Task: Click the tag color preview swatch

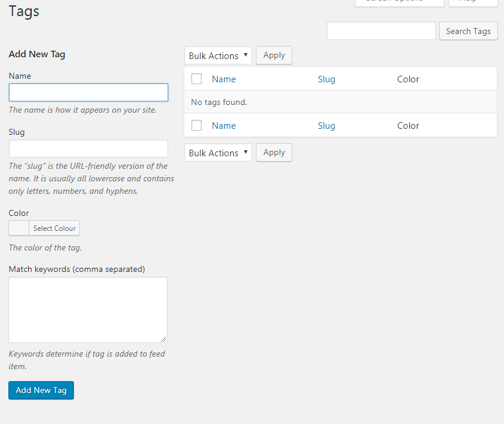Action: click(x=19, y=228)
